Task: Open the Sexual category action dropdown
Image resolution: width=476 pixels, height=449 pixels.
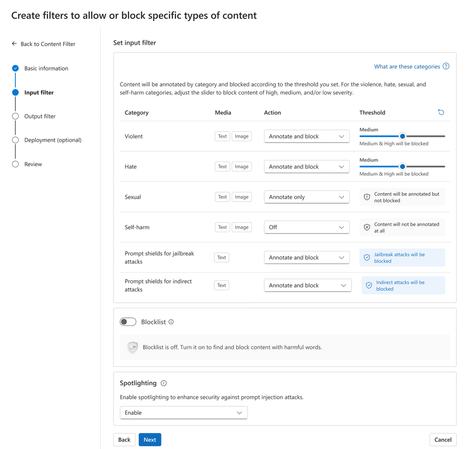Action: (306, 197)
